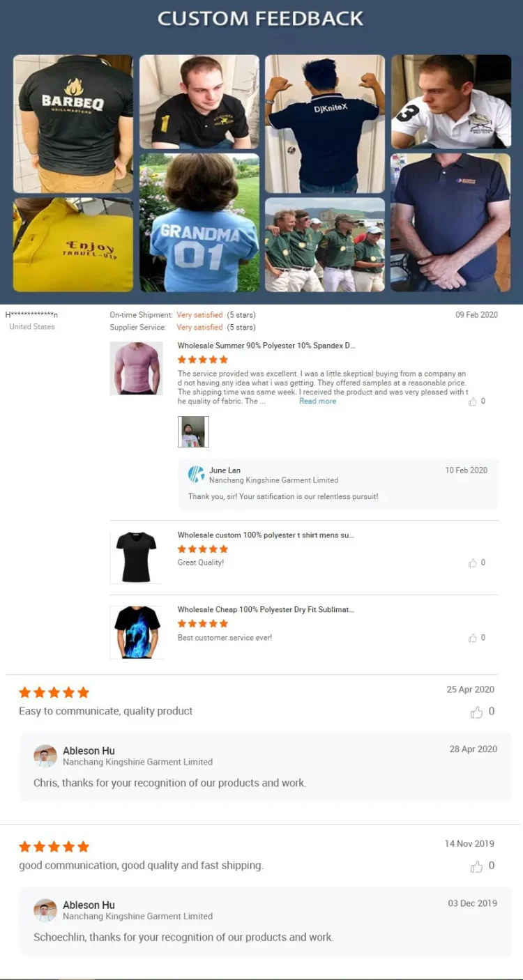
Task: Click Ableson Hu avatar on 03 Dec reply
Action: click(x=45, y=910)
